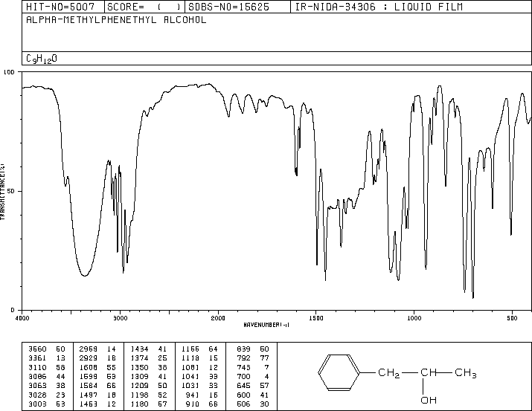The width and height of the screenshot is (532, 411).
Task: Click the 1584 peak table entry
Action: click(89, 386)
